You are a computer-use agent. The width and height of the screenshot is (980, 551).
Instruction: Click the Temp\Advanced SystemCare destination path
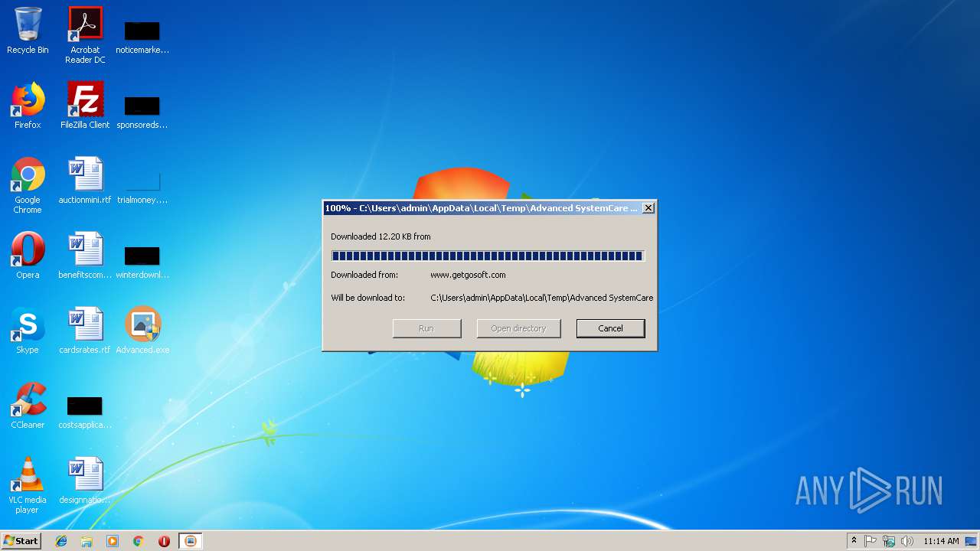coord(542,298)
